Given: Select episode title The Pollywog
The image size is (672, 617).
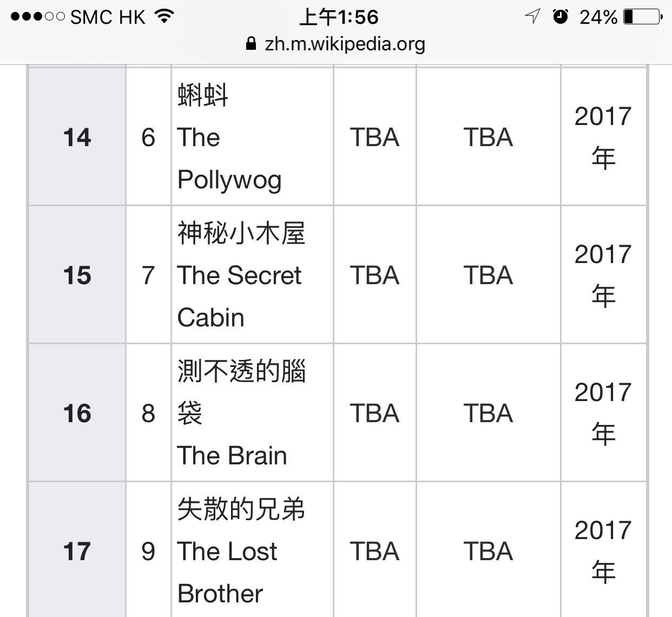Looking at the screenshot, I should (229, 159).
